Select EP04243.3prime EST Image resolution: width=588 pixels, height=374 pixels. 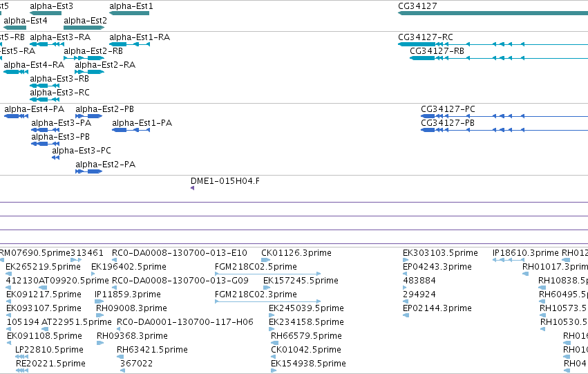[x=406, y=274]
